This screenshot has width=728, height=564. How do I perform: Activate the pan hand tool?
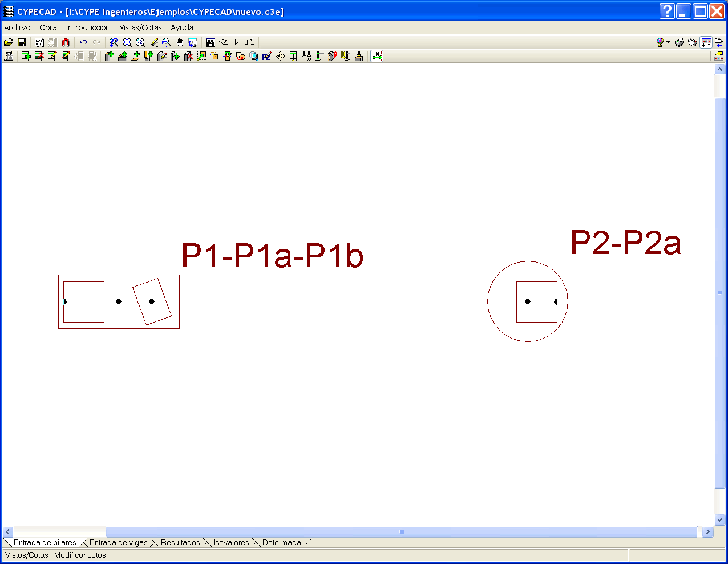point(180,42)
